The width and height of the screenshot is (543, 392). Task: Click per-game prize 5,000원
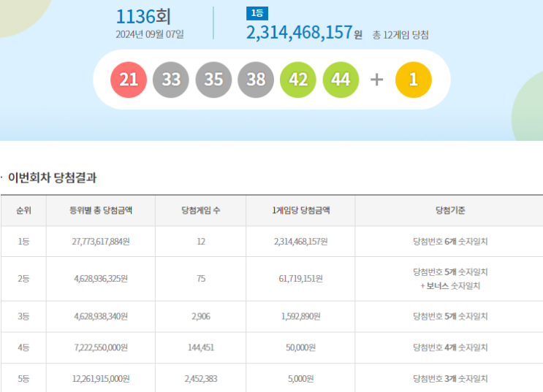pyautogui.click(x=300, y=379)
